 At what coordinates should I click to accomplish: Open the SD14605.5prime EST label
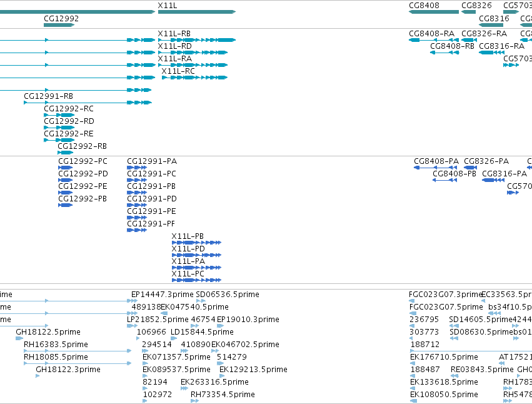[481, 320]
